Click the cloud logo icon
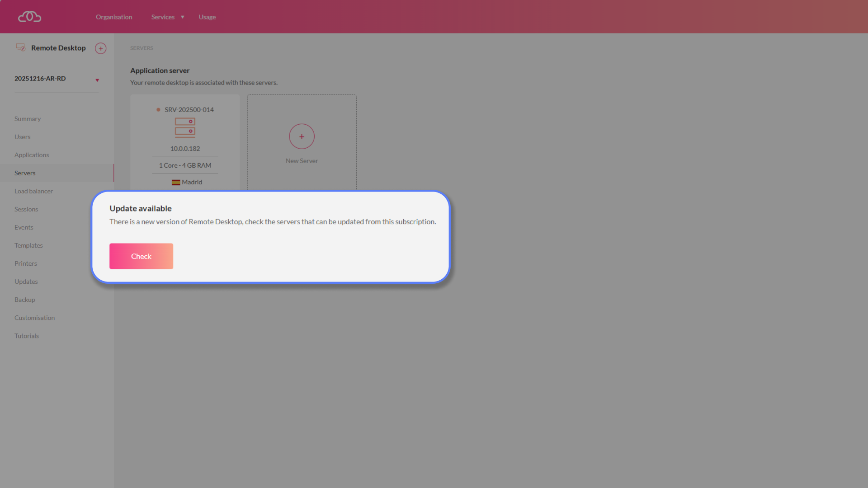This screenshot has width=868, height=488. (29, 17)
